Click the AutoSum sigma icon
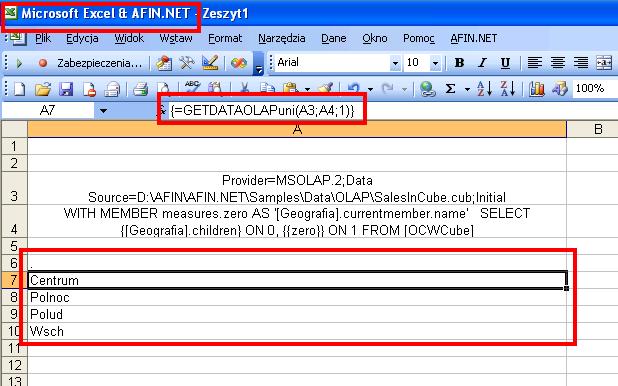The width and height of the screenshot is (618, 386). coord(450,89)
